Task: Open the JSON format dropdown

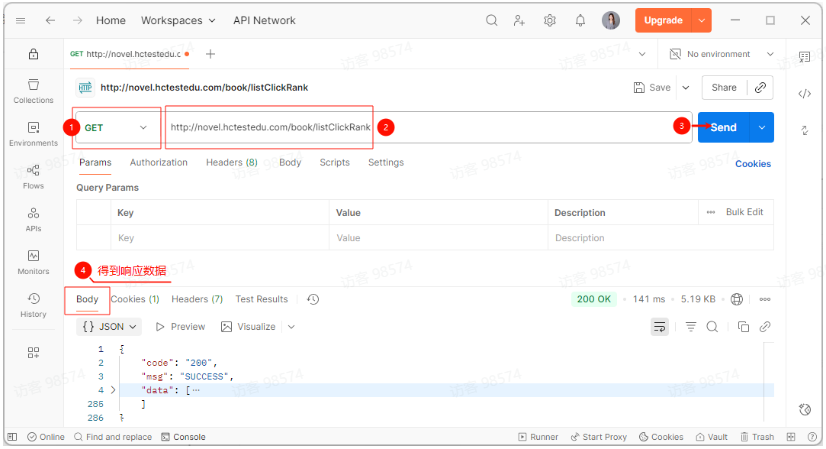Action: (x=110, y=327)
